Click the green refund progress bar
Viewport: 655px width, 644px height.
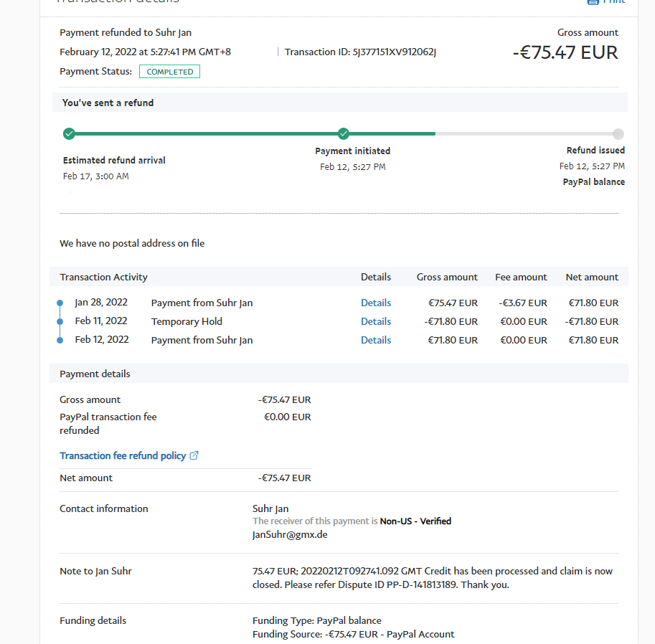(x=215, y=133)
